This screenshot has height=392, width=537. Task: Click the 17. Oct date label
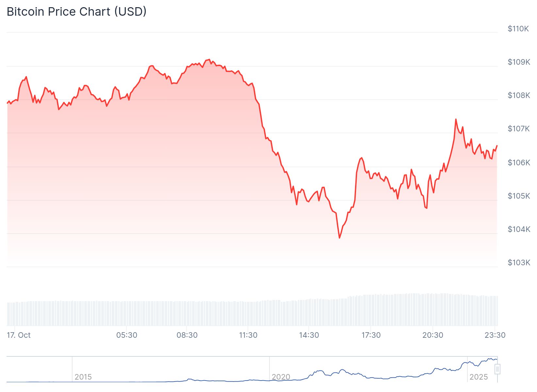19,335
